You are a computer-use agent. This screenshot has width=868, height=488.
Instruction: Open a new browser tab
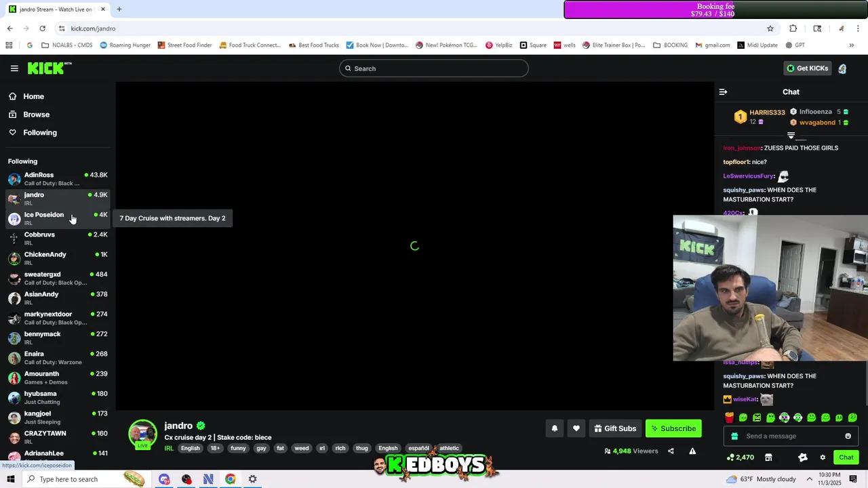tap(119, 9)
